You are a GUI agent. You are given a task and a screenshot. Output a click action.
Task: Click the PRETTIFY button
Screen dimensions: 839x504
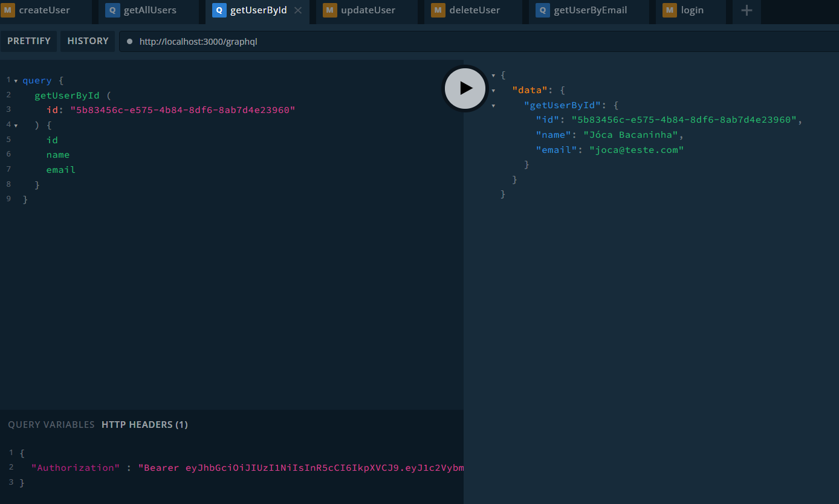(x=29, y=40)
